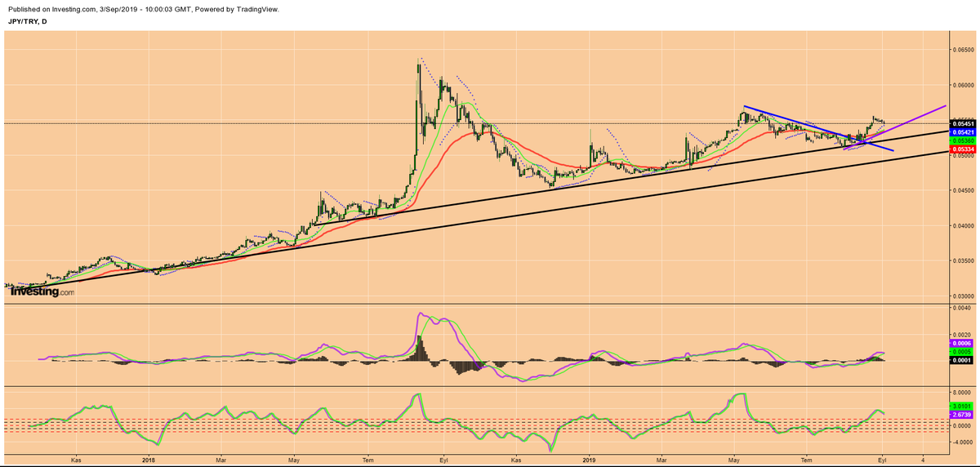The image size is (980, 467).
Task: Click the 0.04500 price axis value
Action: pos(964,190)
